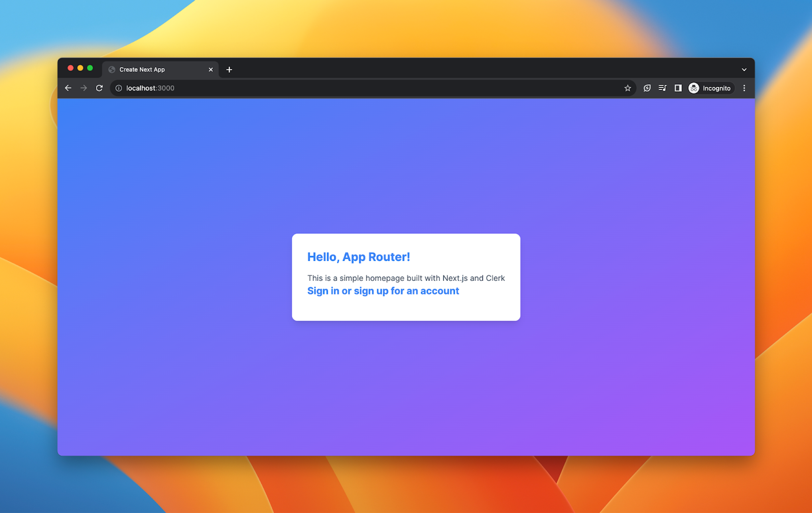Select the Create Next App tab
The image size is (812, 513).
160,70
